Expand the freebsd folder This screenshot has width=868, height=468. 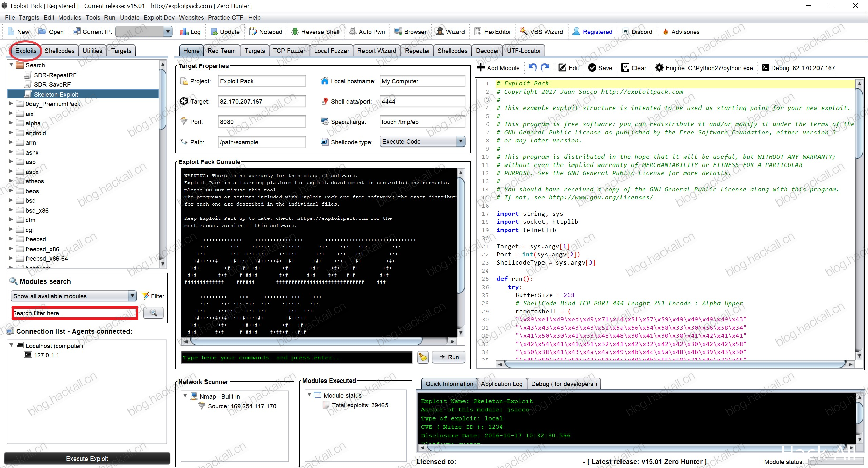pos(11,239)
